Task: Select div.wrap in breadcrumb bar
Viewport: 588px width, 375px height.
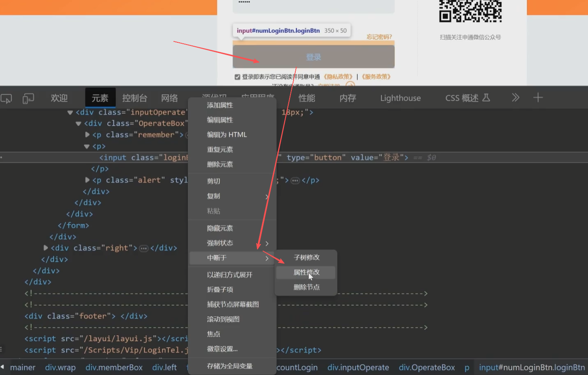Action: [60, 367]
